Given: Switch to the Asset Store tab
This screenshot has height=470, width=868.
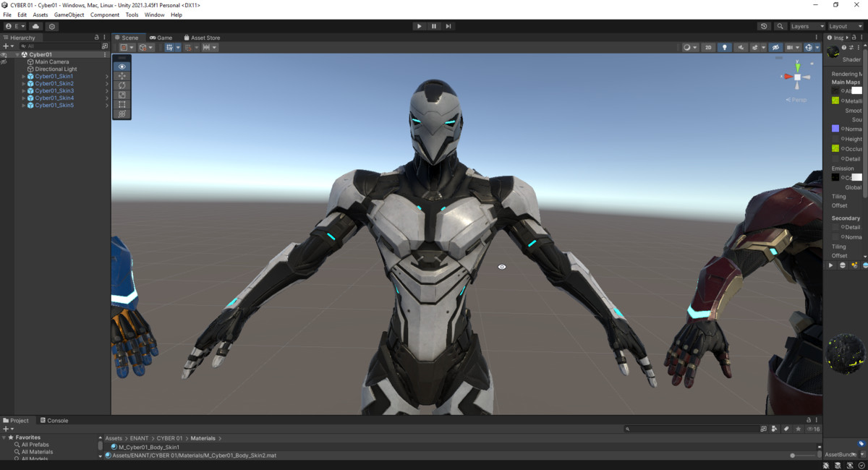Looking at the screenshot, I should [x=201, y=37].
